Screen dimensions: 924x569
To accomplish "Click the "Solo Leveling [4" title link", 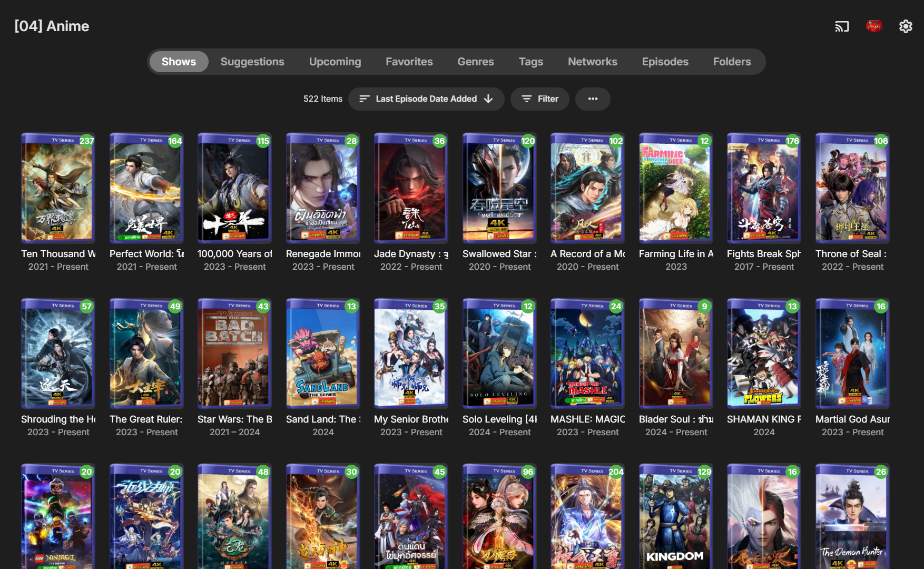I will pos(499,419).
